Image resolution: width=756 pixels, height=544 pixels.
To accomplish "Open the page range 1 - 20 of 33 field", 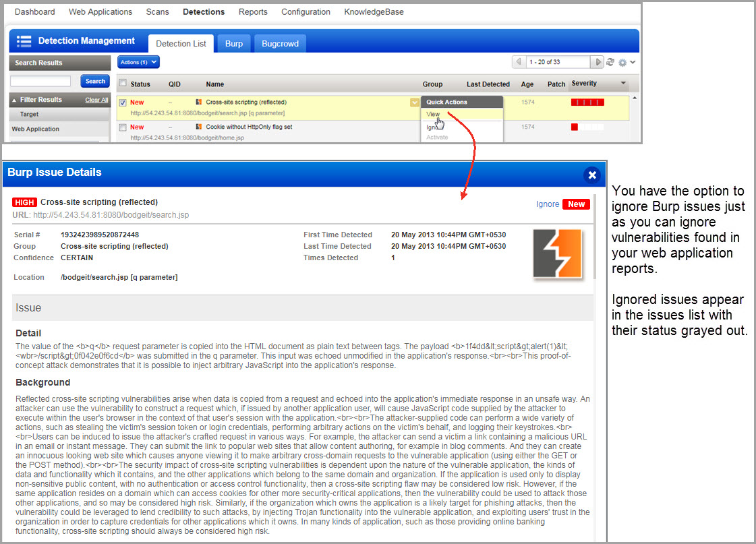I will click(558, 62).
